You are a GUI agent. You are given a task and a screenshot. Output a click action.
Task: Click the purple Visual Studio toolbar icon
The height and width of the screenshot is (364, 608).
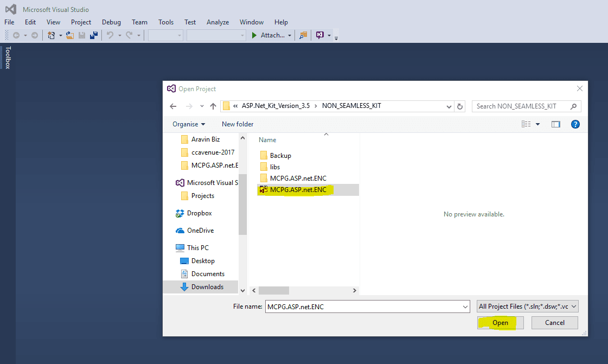coord(320,35)
